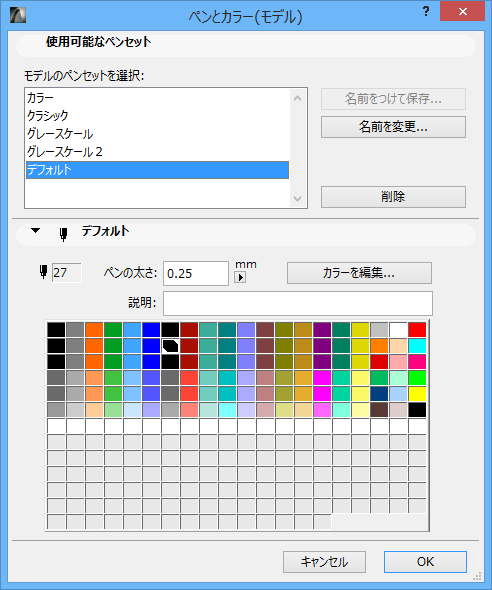492x590 pixels.
Task: Pick the olive swatch in the top row
Action: (284, 330)
